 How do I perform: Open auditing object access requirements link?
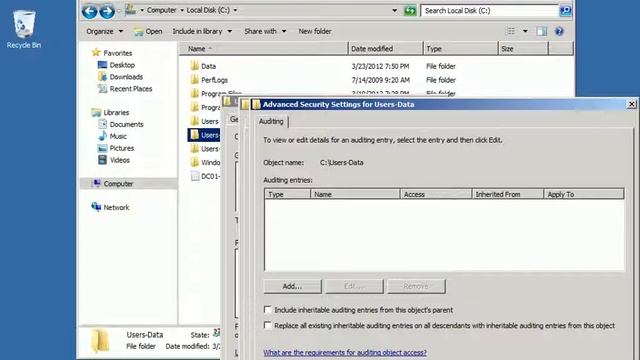[345, 352]
